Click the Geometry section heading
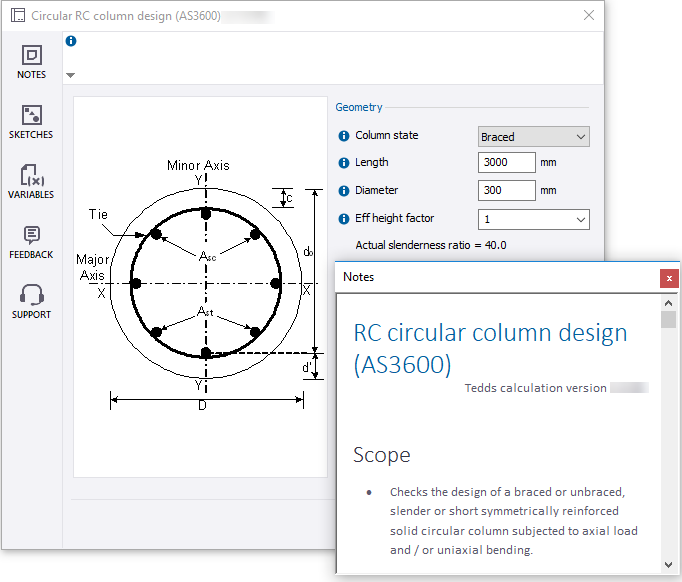 point(359,107)
